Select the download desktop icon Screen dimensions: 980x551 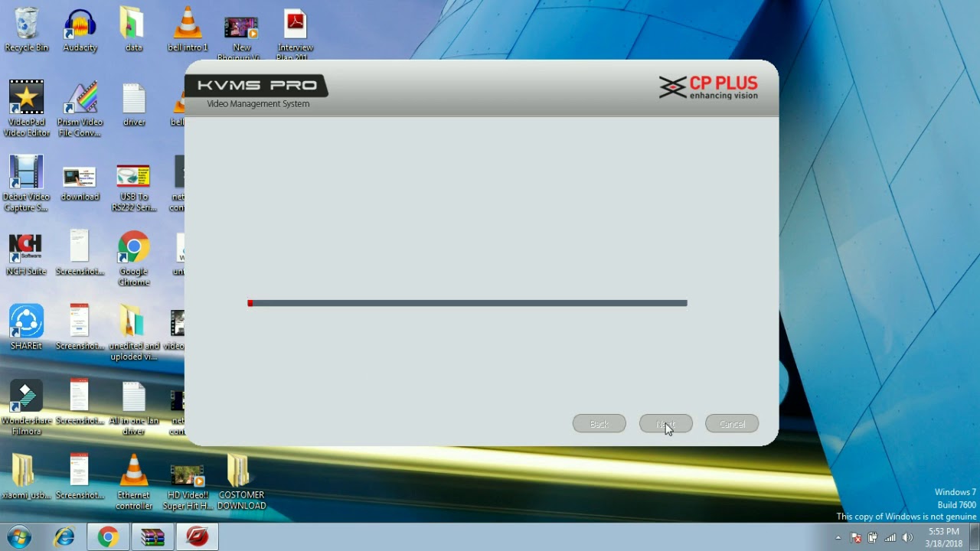[80, 184]
